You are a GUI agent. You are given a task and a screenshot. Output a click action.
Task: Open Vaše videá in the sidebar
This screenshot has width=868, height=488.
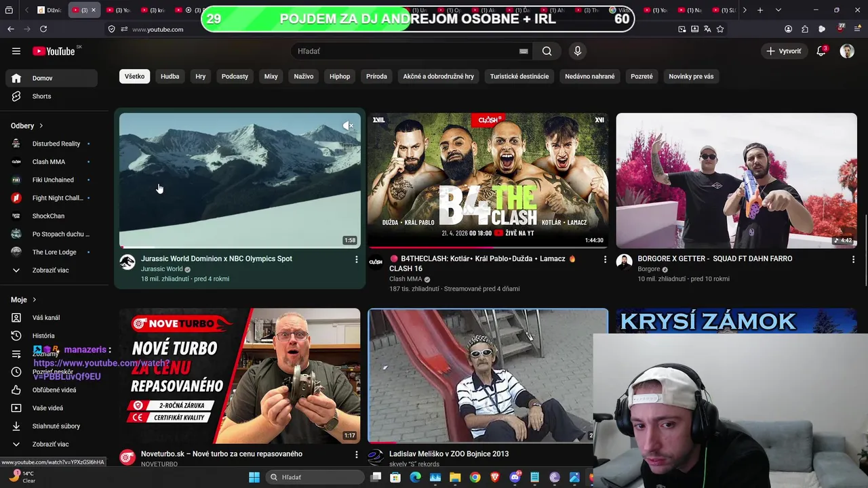(52, 408)
